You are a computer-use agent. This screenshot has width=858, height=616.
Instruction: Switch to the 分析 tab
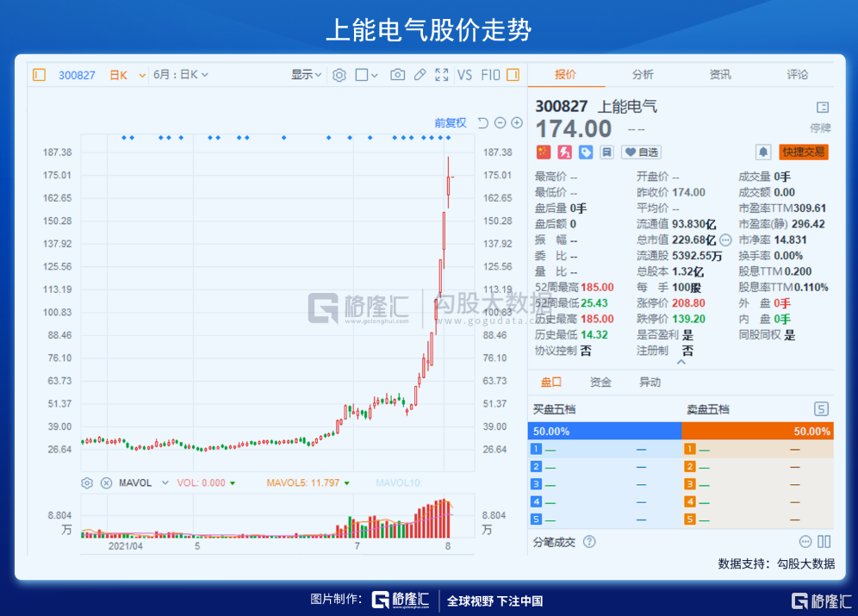pyautogui.click(x=643, y=75)
